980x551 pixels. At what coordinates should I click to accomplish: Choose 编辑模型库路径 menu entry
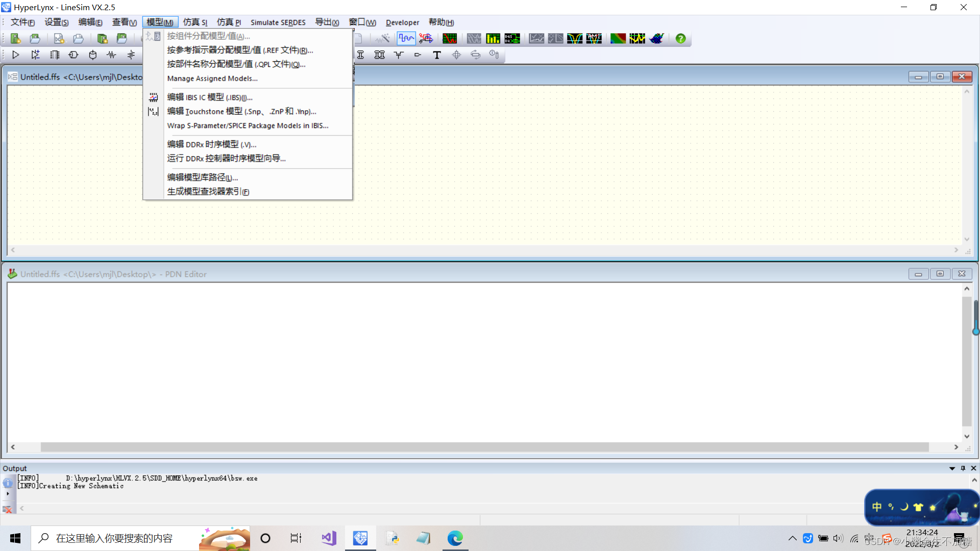(248, 178)
